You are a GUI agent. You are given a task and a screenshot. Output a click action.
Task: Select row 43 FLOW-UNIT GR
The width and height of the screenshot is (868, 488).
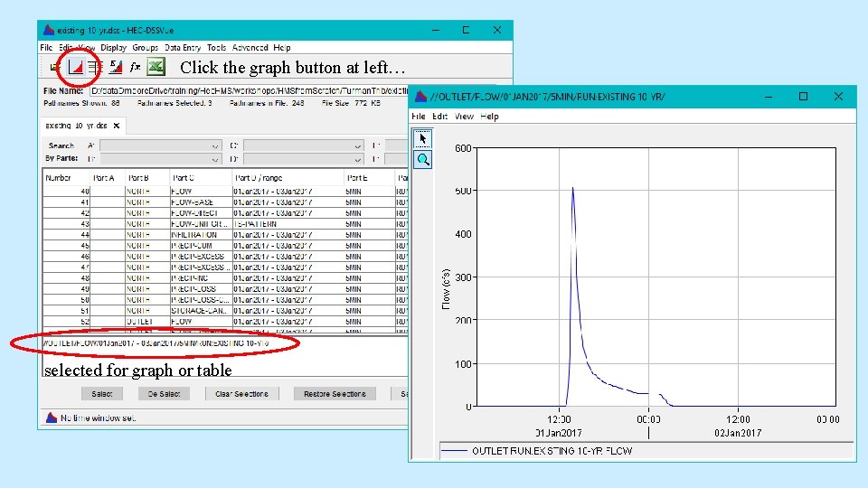click(x=226, y=224)
